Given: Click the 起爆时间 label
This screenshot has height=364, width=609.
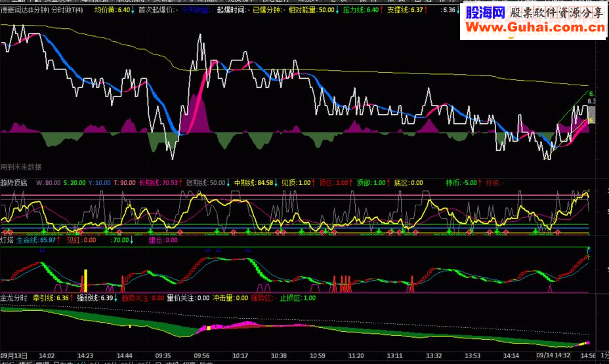Looking at the screenshot, I should click(232, 10).
